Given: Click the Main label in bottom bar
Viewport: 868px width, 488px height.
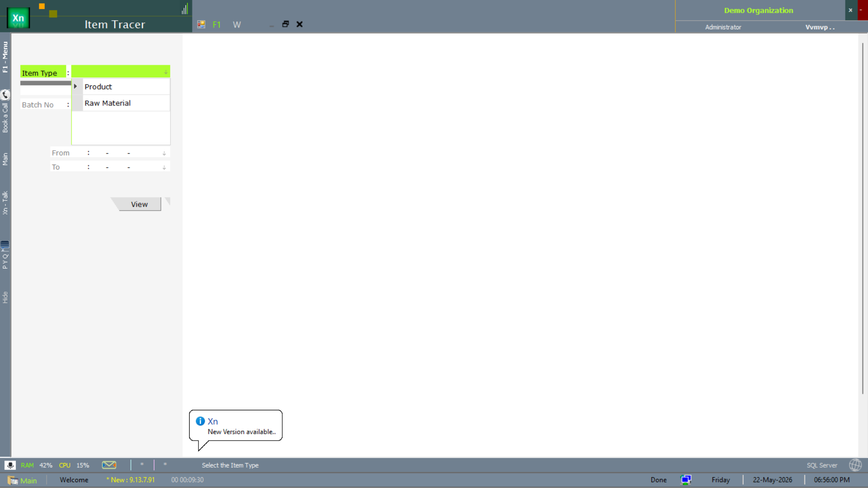Looking at the screenshot, I should tap(28, 480).
